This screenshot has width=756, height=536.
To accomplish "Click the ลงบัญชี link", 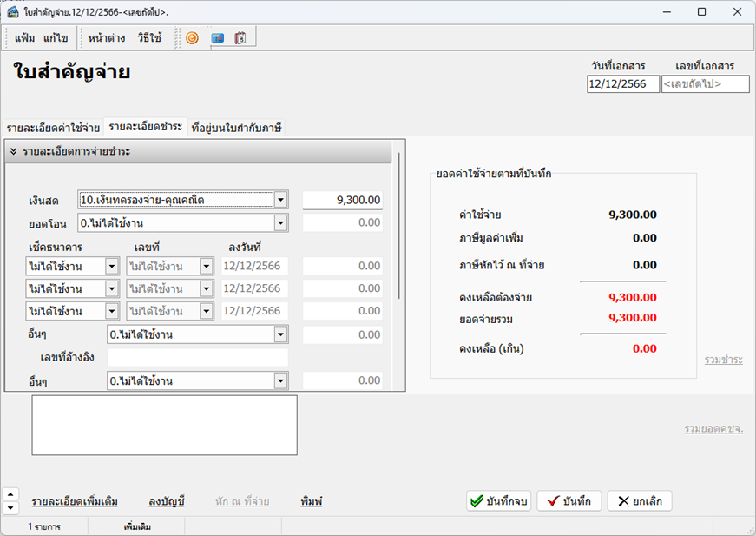I will [x=167, y=501].
